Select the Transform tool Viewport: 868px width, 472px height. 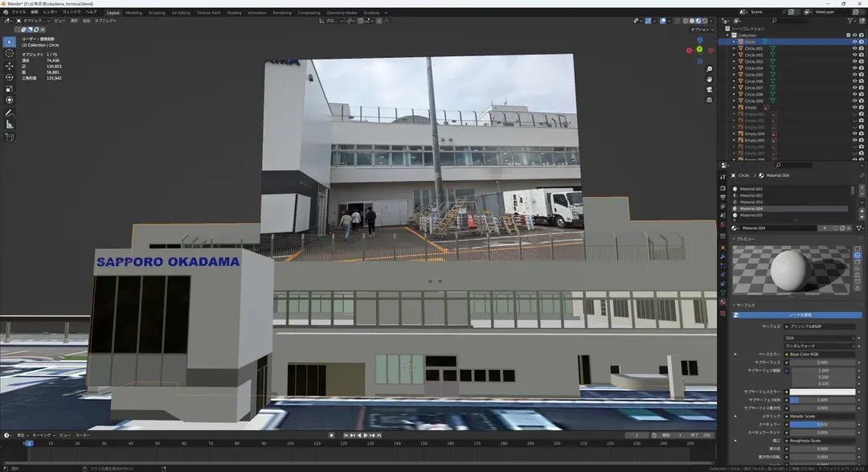pyautogui.click(x=10, y=101)
